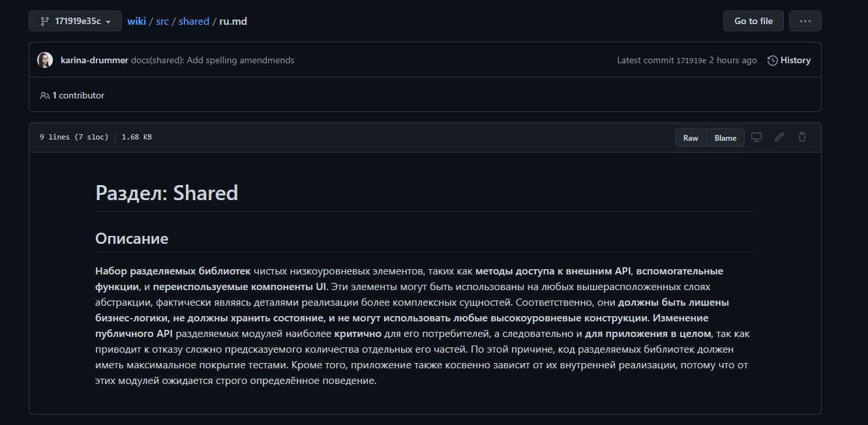Open the 171919e35c branch dropdown
Viewport: 868px width, 425px height.
coord(75,21)
